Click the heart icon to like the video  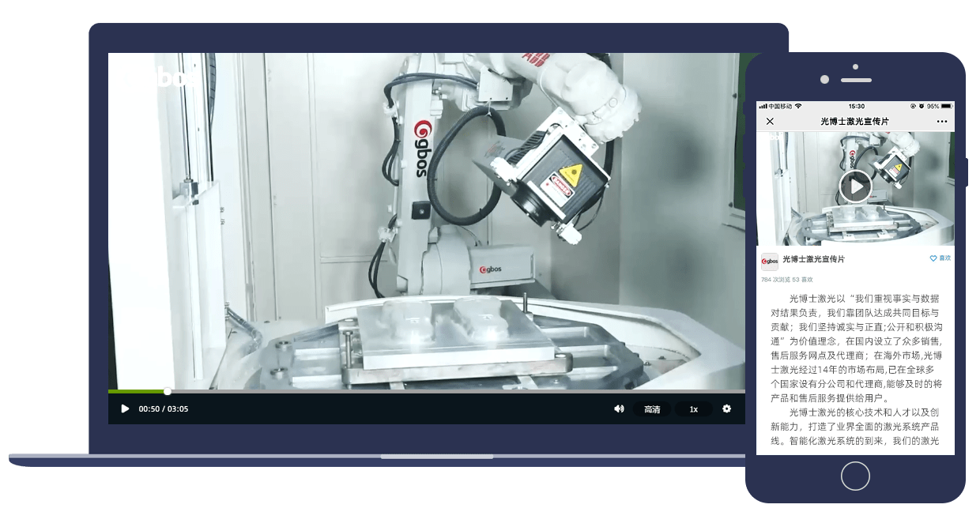click(x=933, y=258)
